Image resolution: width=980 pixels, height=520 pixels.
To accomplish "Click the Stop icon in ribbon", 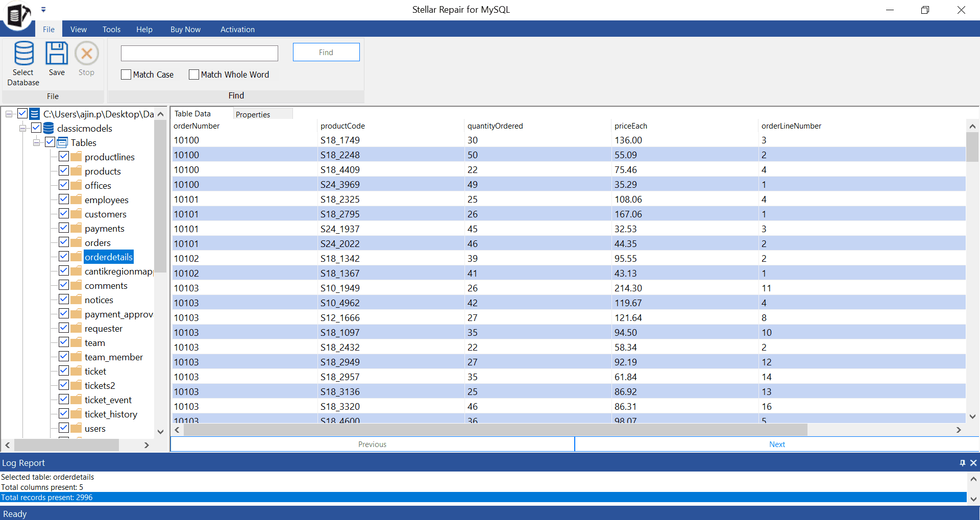I will click(87, 53).
